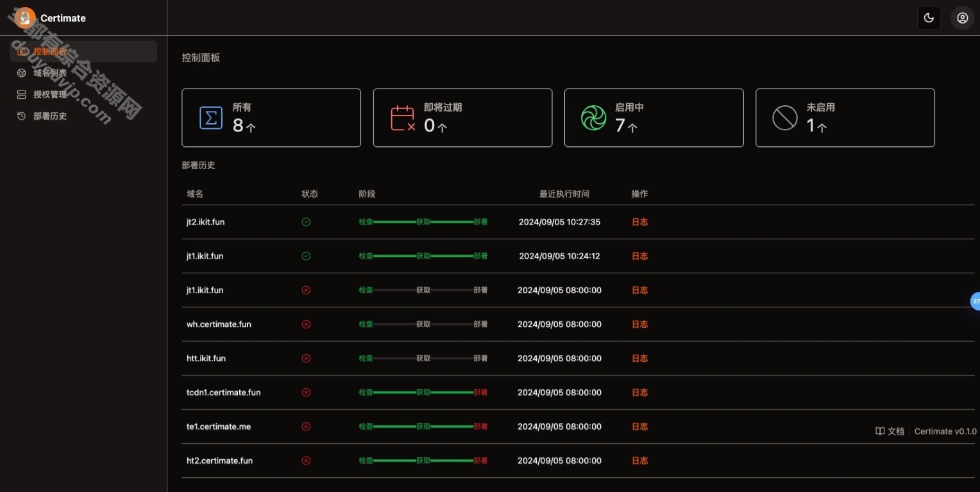980x492 pixels.
Task: Click domain te1.certimate.me
Action: [219, 426]
